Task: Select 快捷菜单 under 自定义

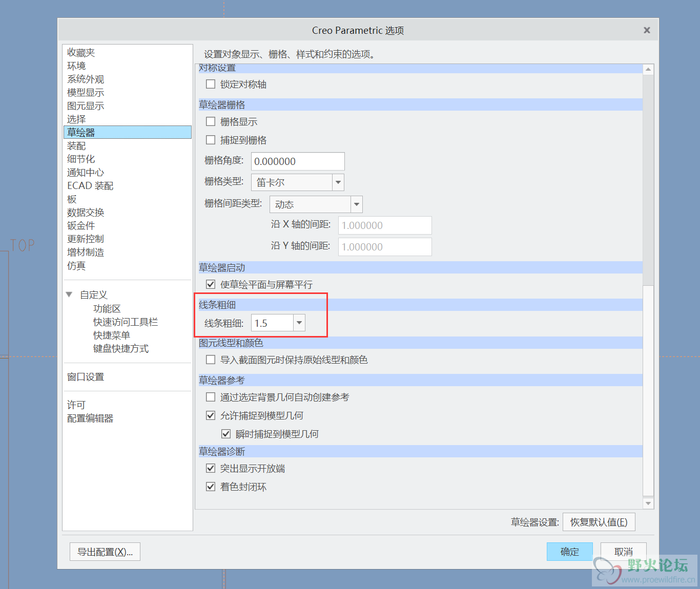Action: click(111, 335)
